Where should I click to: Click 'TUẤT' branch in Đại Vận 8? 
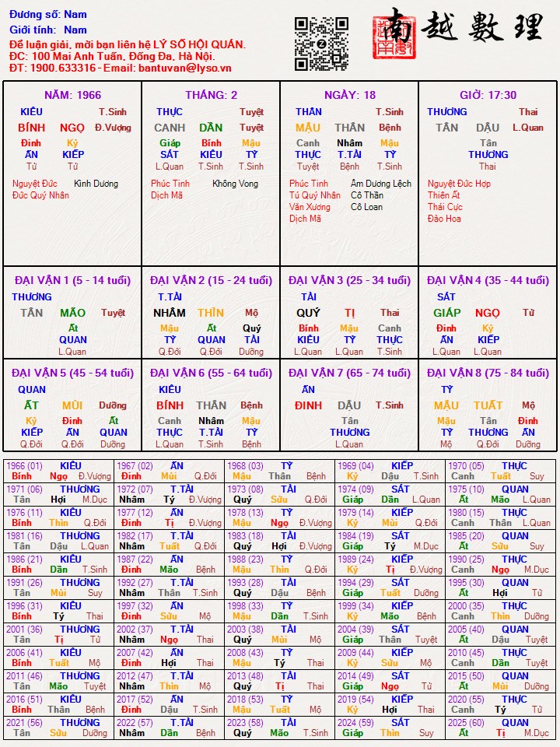(488, 405)
